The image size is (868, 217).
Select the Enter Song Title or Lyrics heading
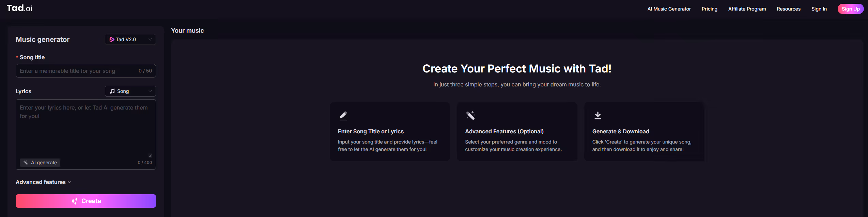pos(371,131)
